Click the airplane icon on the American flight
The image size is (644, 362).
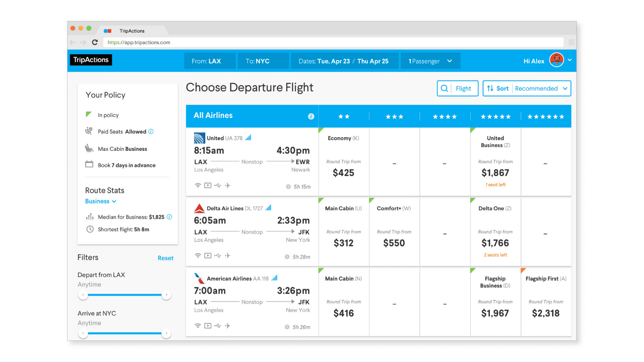pos(227,326)
